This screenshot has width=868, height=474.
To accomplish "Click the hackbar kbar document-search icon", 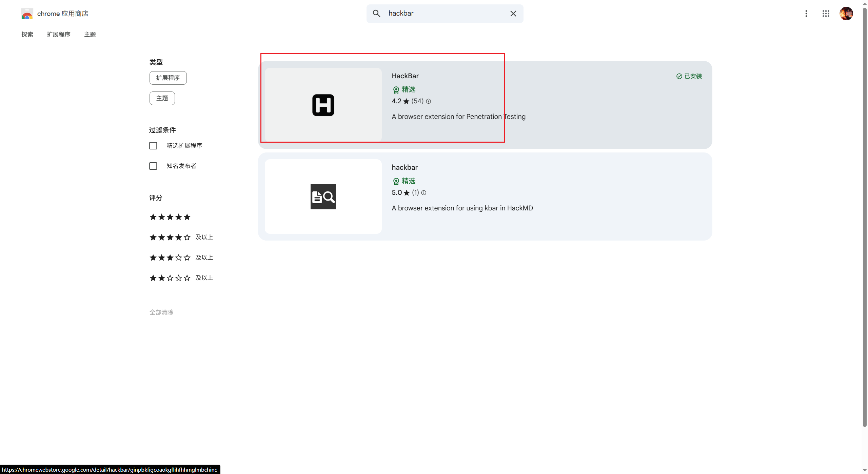I will [x=323, y=197].
